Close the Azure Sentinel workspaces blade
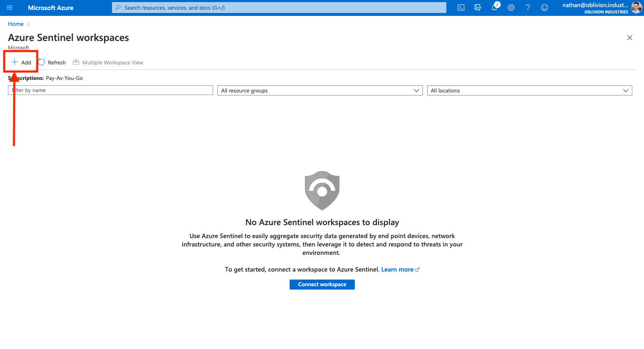644x349 pixels. pos(629,38)
